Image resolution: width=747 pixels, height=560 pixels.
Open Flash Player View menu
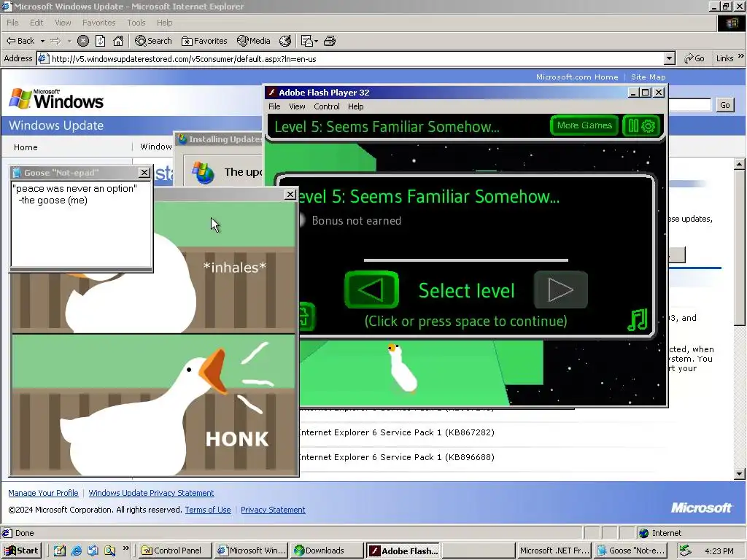[297, 106]
